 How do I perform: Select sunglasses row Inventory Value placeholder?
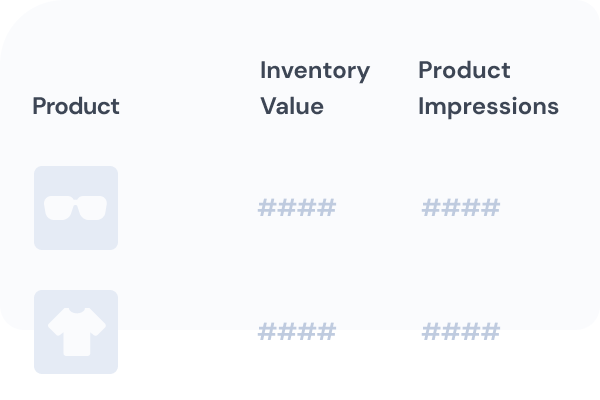[297, 207]
